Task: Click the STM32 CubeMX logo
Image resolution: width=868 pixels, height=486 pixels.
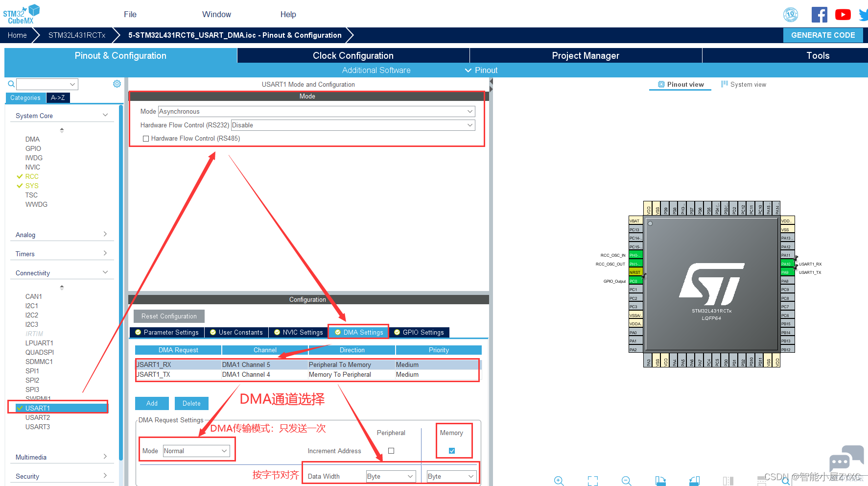Action: coord(22,14)
